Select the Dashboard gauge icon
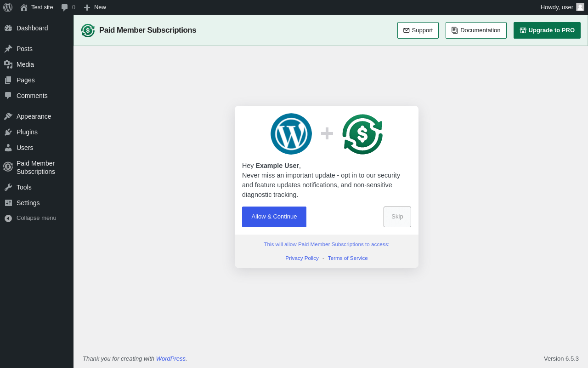 coord(8,28)
